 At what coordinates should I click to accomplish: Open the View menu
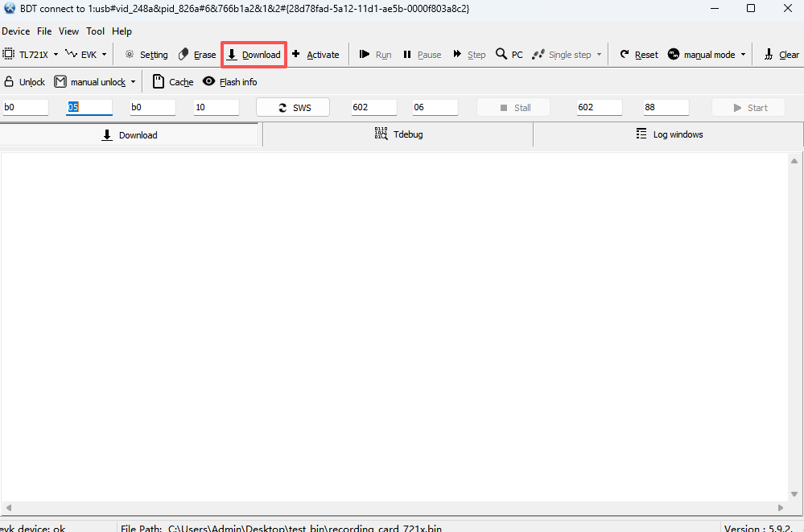point(68,31)
